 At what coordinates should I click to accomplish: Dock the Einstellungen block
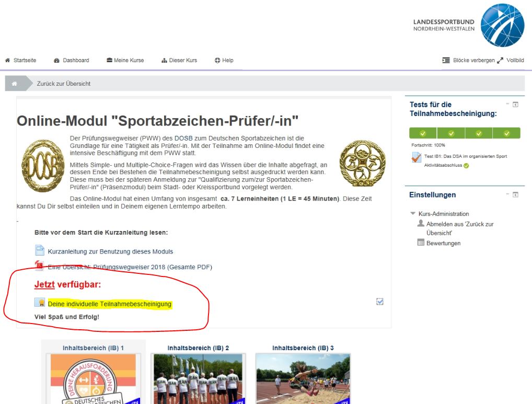click(x=515, y=195)
